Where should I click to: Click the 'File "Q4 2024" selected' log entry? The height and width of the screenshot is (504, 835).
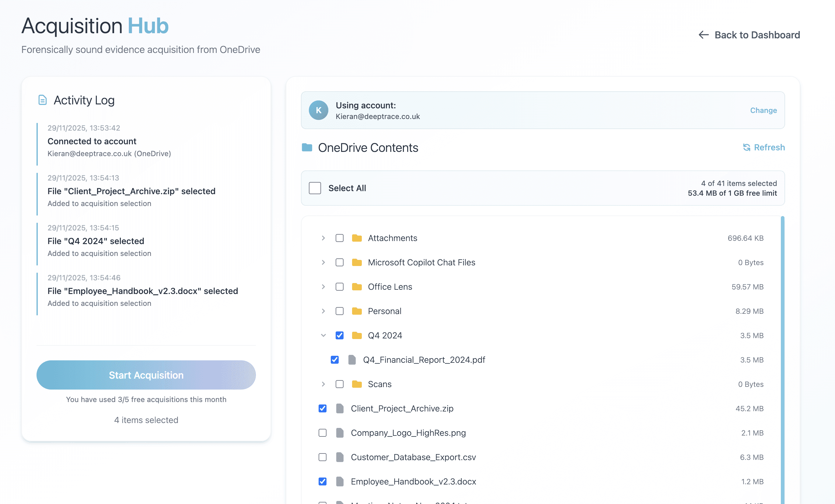coord(146,244)
